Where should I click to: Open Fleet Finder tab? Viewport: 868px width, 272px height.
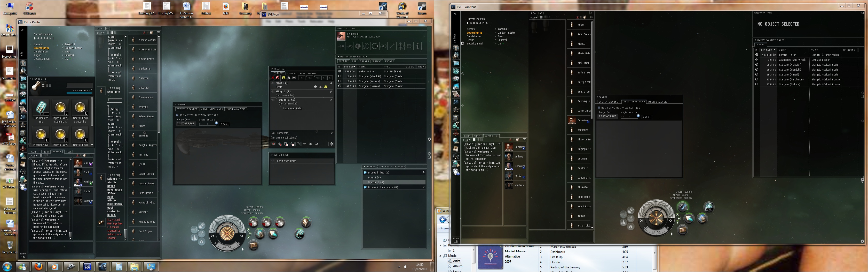click(x=308, y=73)
